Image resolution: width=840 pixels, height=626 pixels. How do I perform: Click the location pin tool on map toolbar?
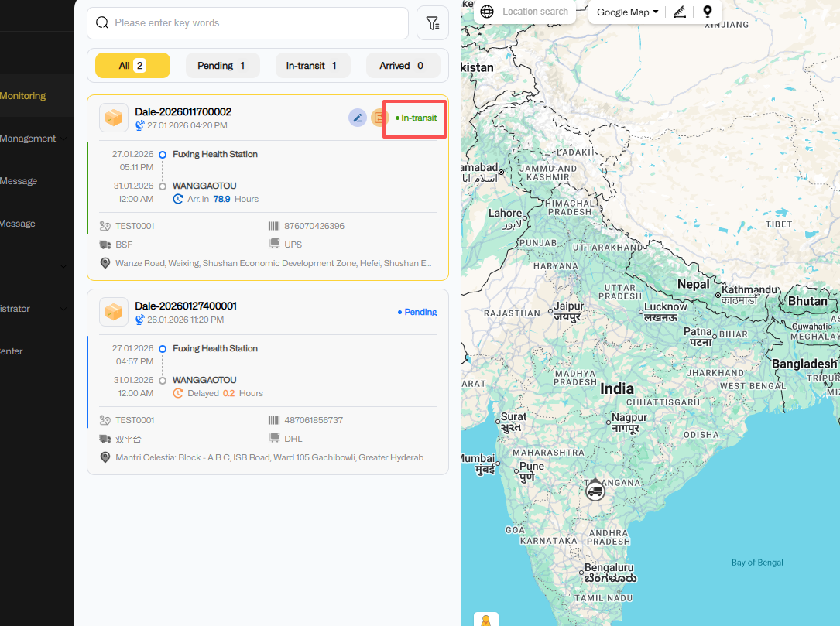coord(707,12)
